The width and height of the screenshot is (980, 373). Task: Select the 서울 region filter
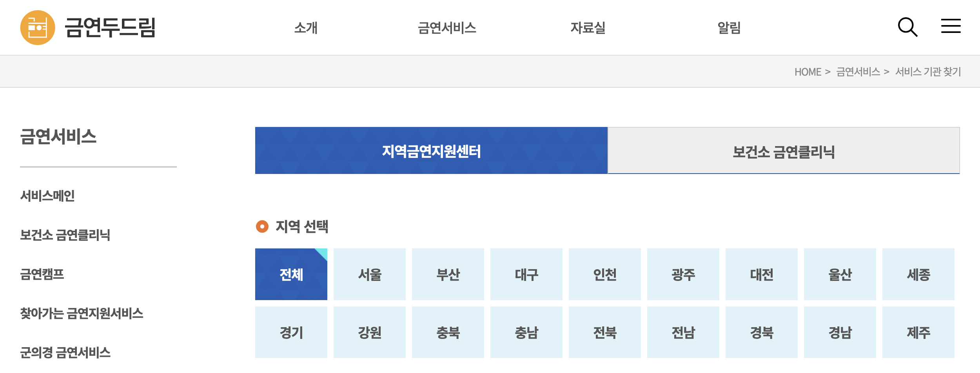pos(370,275)
